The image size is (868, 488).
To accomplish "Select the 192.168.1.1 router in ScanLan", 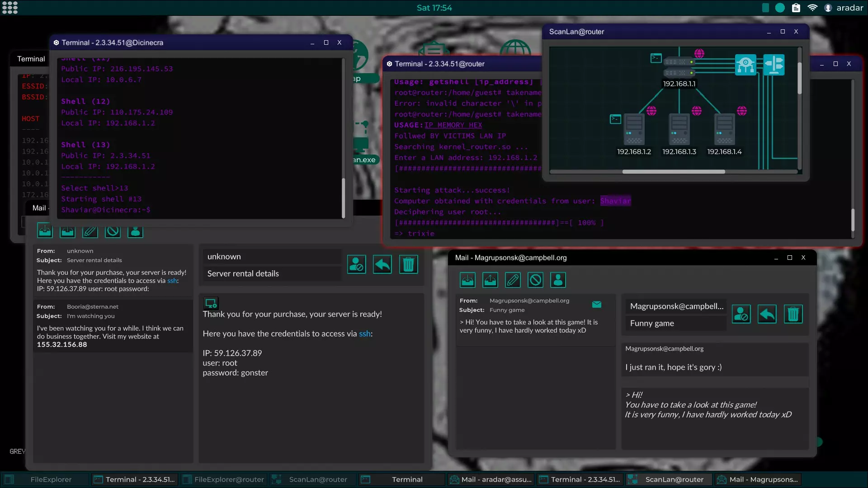I will (x=679, y=67).
